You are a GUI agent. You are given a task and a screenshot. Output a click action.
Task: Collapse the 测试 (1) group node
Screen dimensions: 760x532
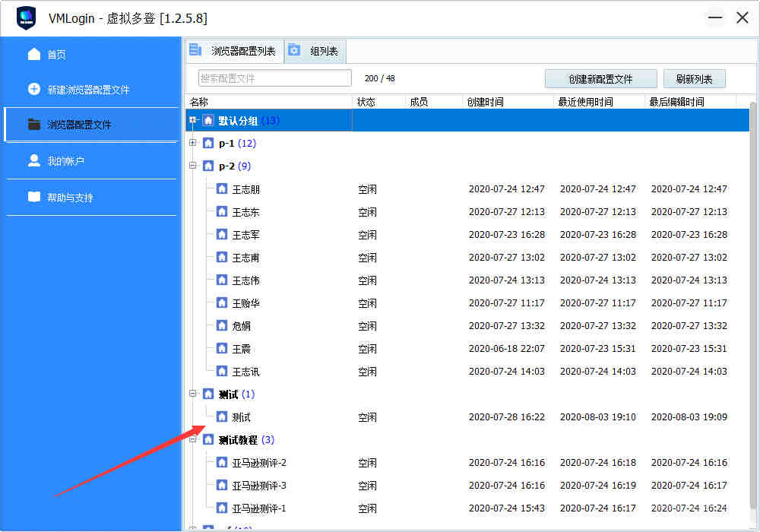193,394
